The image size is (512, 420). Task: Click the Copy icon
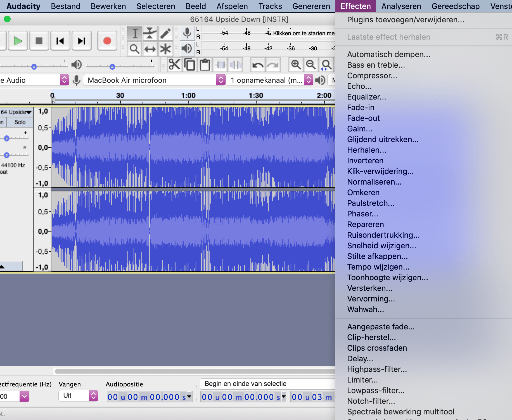coord(190,65)
